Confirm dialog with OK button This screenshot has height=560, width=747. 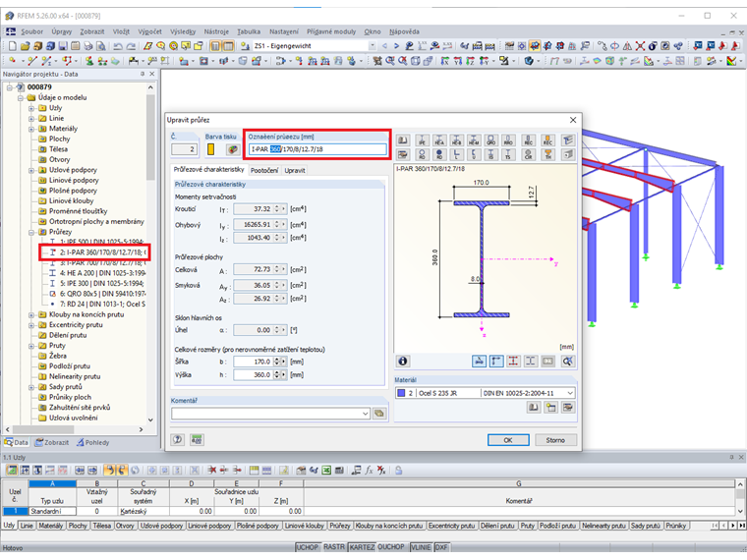(508, 440)
